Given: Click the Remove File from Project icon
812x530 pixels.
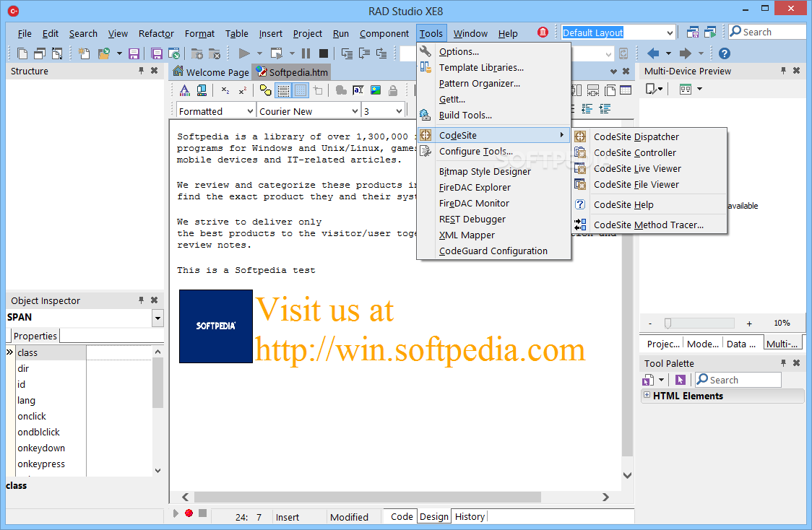Looking at the screenshot, I should point(215,53).
